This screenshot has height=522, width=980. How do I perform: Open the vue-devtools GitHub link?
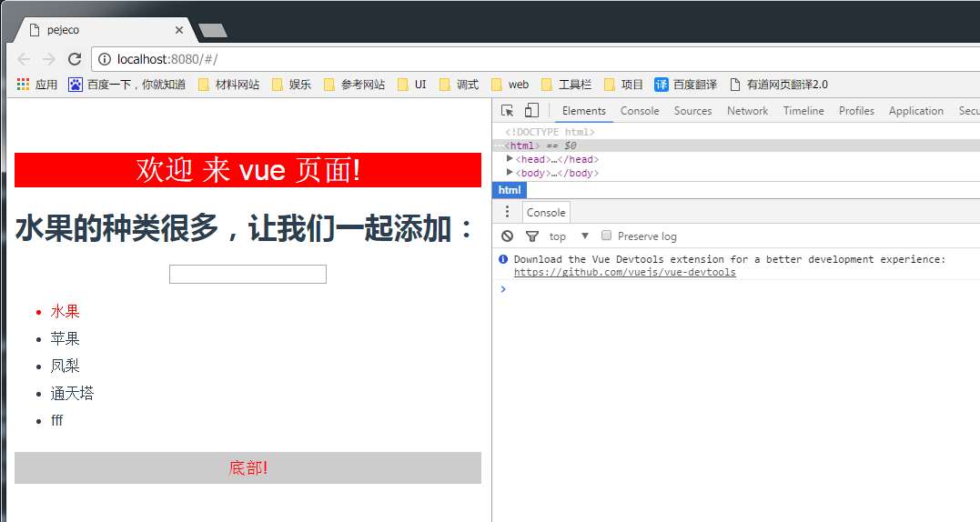pos(624,272)
